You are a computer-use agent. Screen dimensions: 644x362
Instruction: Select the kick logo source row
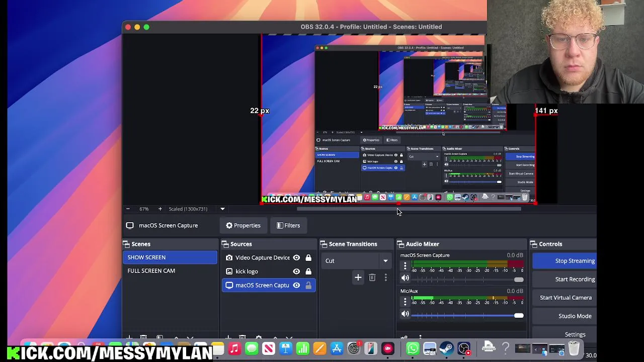tap(269, 271)
